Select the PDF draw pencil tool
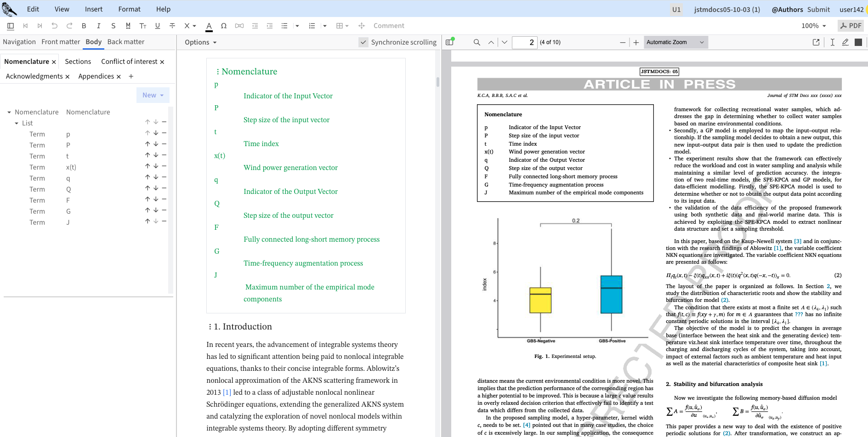The width and height of the screenshot is (868, 437). coord(845,42)
